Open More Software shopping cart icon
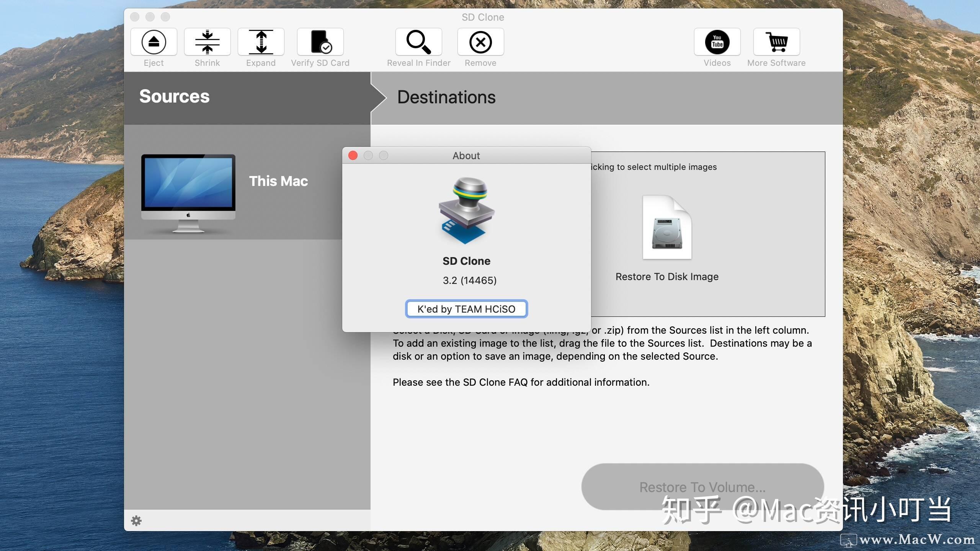The width and height of the screenshot is (980, 551). 776,42
